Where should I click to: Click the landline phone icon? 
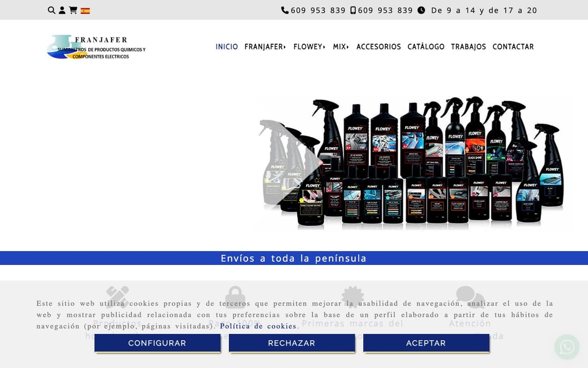pyautogui.click(x=285, y=10)
